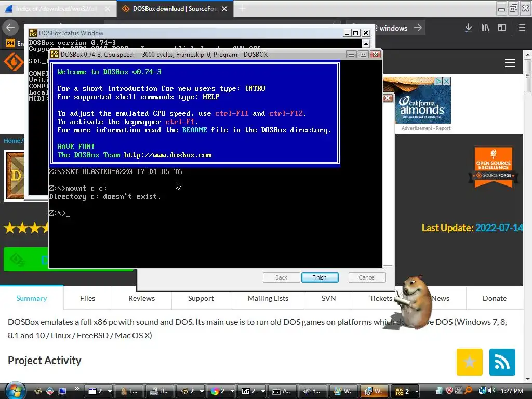Open the SourceForge site hamburger menu
This screenshot has height=399, width=532.
pos(510,63)
